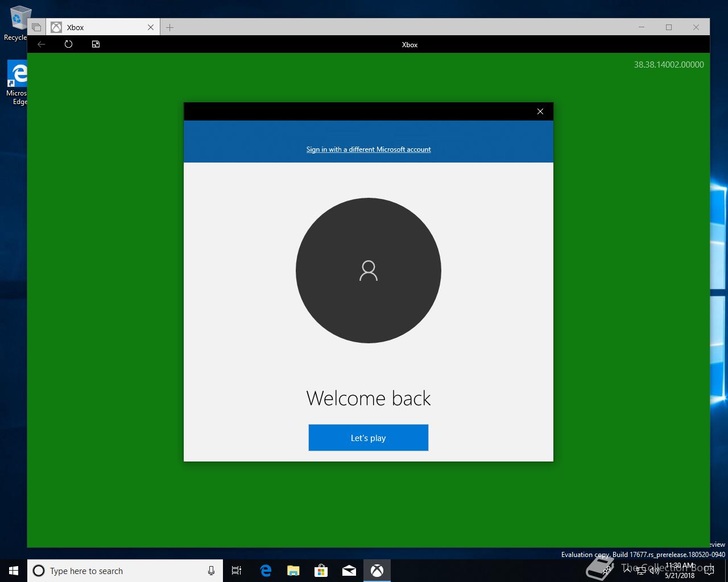
Task: Click the taskbar search box
Action: [125, 571]
